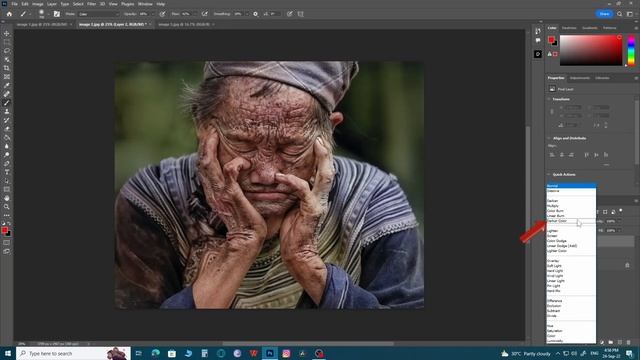This screenshot has height=360, width=640.
Task: Select the Horizontal Type tool
Action: click(x=7, y=172)
